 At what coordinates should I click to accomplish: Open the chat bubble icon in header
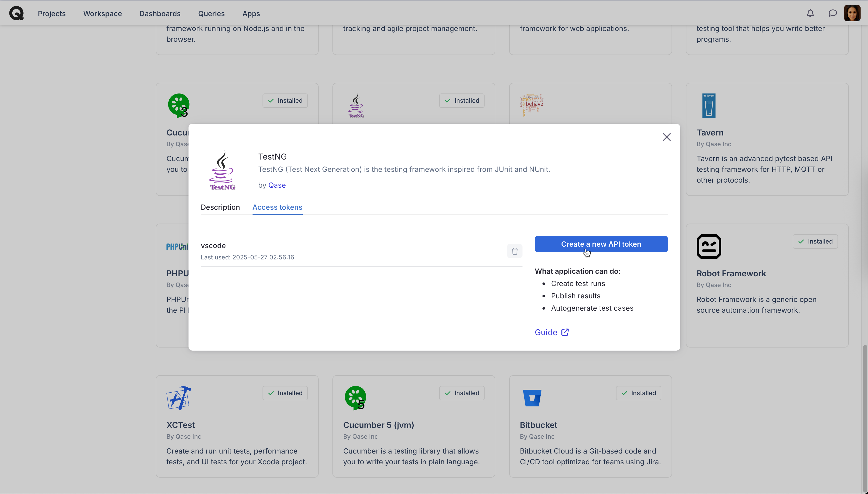point(832,13)
